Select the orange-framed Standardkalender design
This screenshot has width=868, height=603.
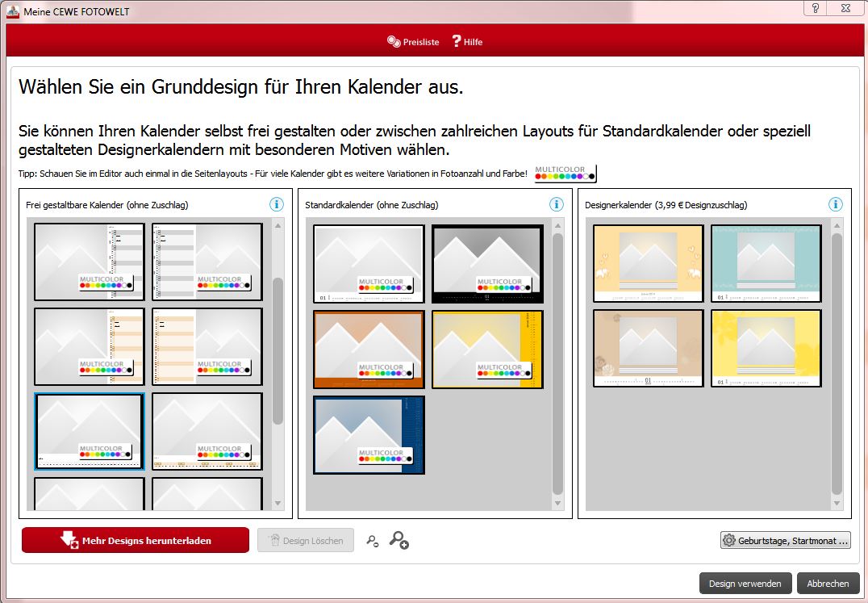[369, 349]
